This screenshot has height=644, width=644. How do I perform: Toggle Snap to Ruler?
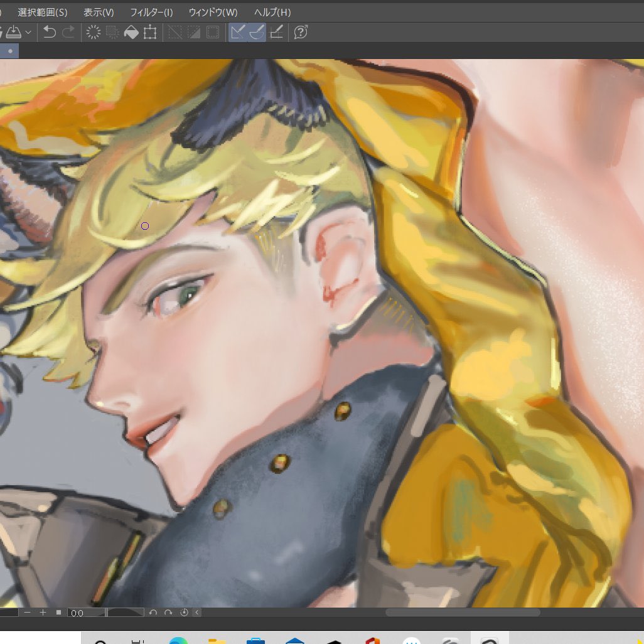tap(238, 32)
